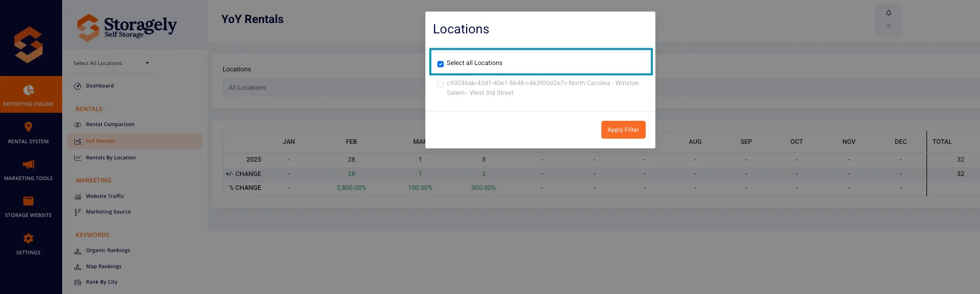Viewport: 980px width, 294px height.
Task: Click the Rentals By Location chart icon
Action: point(78,158)
